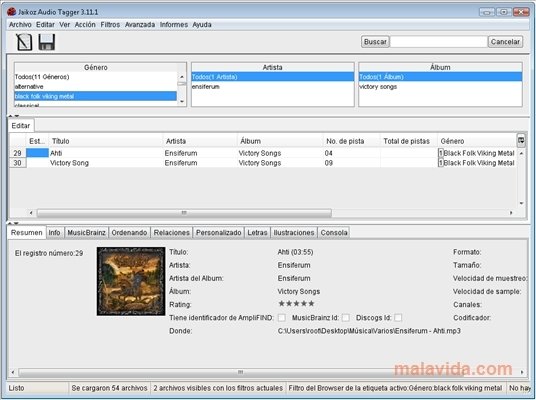The height and width of the screenshot is (400, 536).
Task: Open the Editar menu
Action: pos(45,25)
